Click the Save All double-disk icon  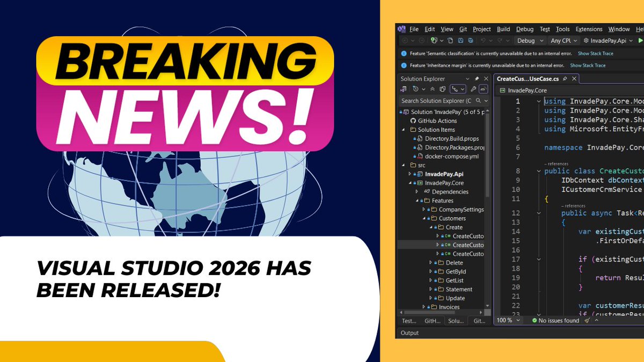(x=471, y=40)
